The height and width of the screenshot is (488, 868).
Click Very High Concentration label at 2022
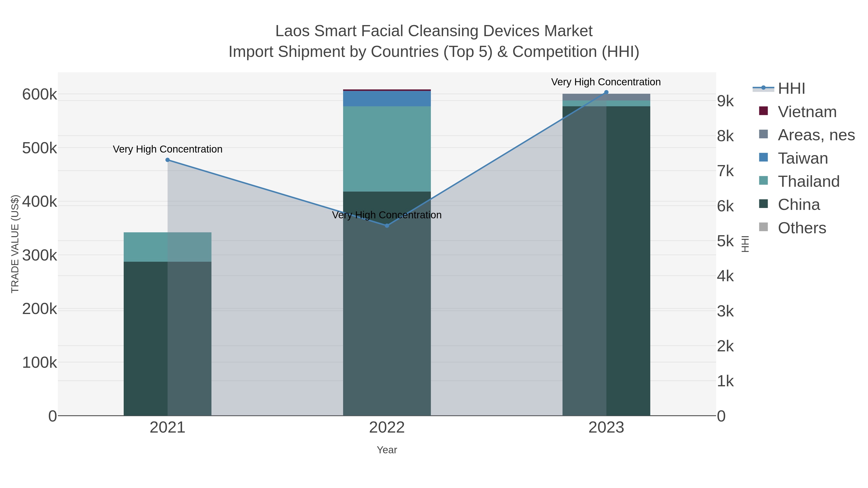tap(387, 215)
